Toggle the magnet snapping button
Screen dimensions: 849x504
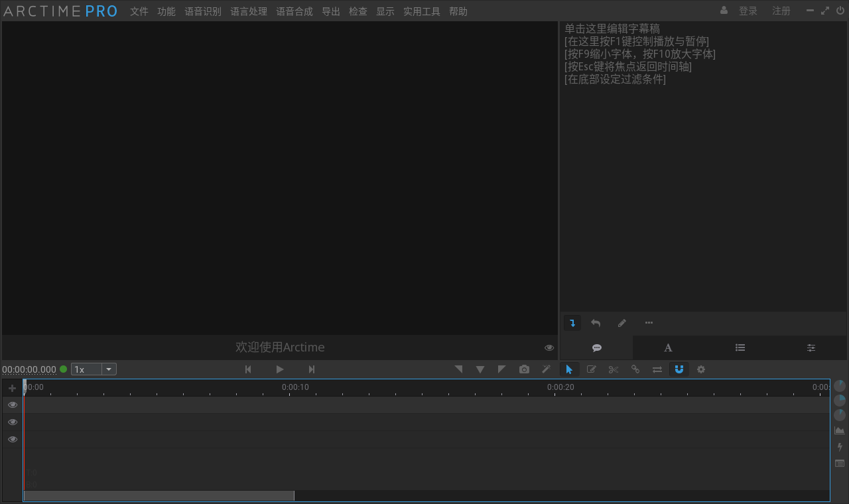tap(679, 369)
